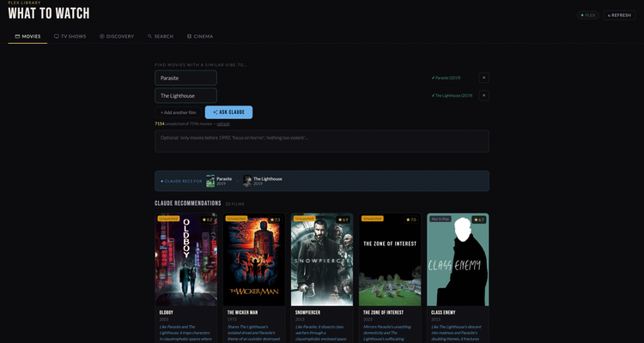Click the Parasite thumbnail in Claude recs bar

(x=210, y=181)
